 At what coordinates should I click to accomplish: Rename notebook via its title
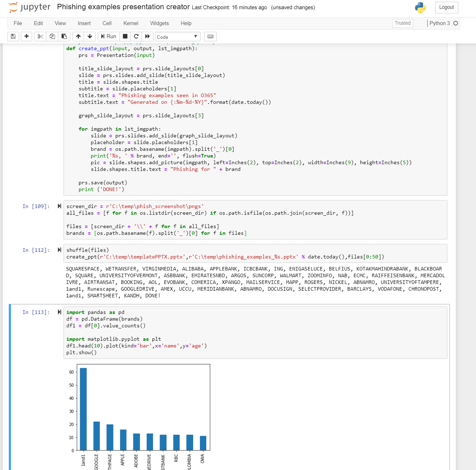click(123, 7)
